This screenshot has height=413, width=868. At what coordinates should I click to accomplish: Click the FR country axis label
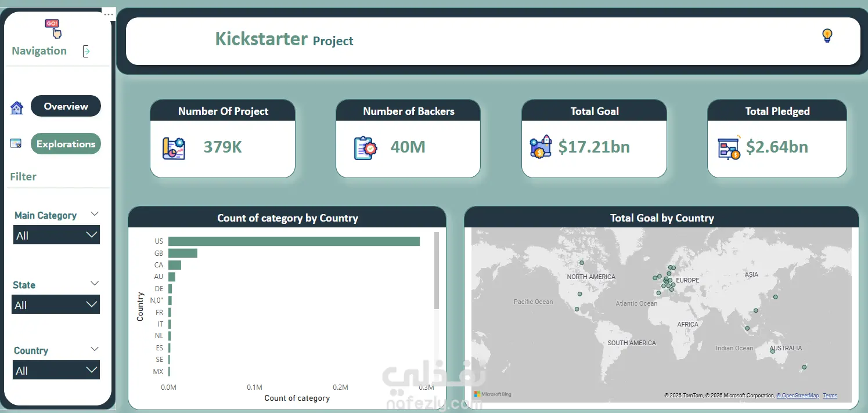click(x=159, y=312)
